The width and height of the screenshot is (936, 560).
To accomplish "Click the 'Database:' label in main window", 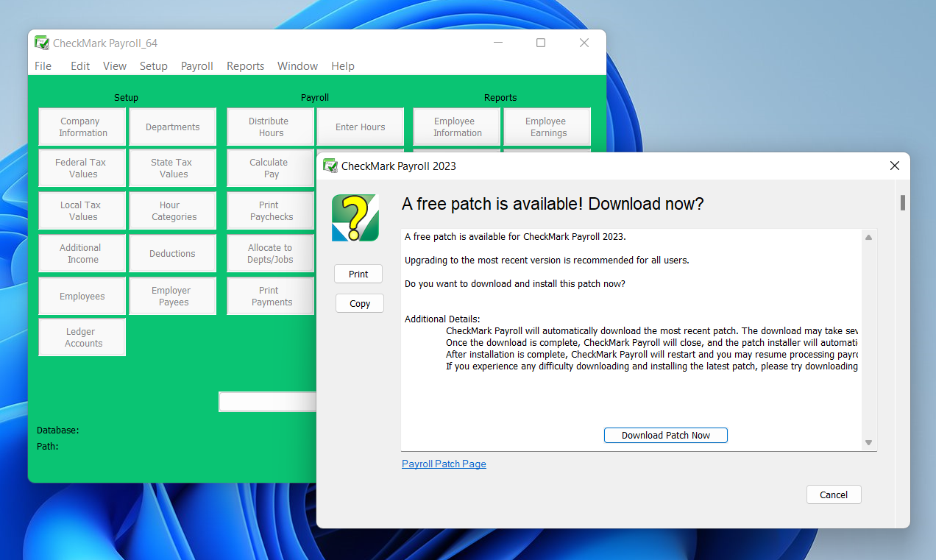I will [x=58, y=430].
